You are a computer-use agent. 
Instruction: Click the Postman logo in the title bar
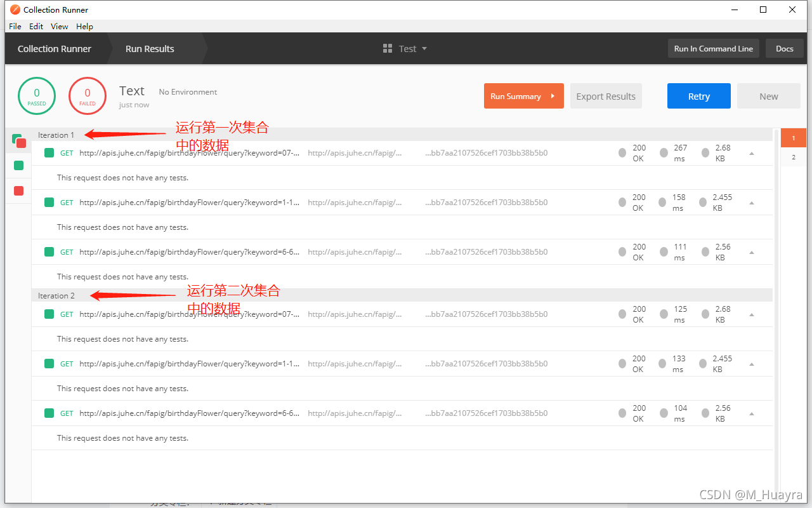[x=15, y=10]
